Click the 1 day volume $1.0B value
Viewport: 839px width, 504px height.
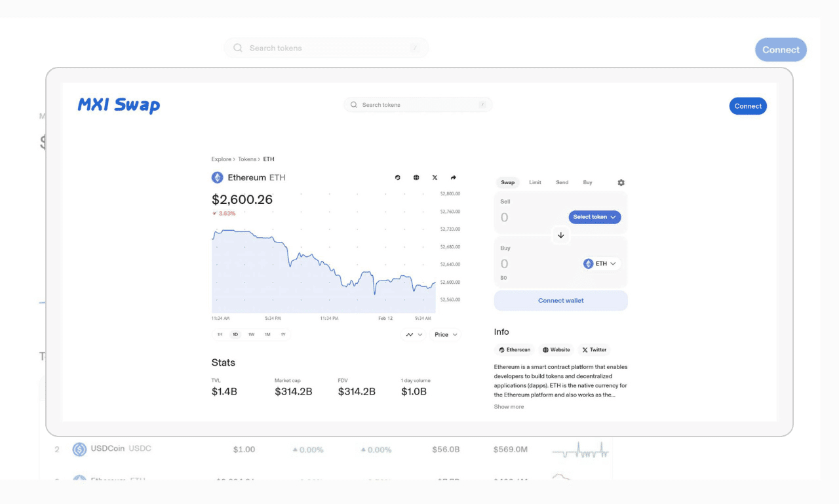click(x=414, y=391)
